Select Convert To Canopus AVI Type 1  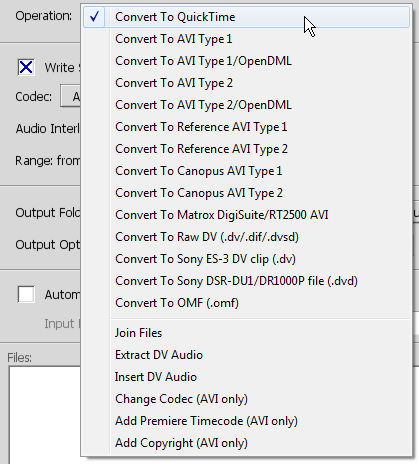click(x=246, y=171)
